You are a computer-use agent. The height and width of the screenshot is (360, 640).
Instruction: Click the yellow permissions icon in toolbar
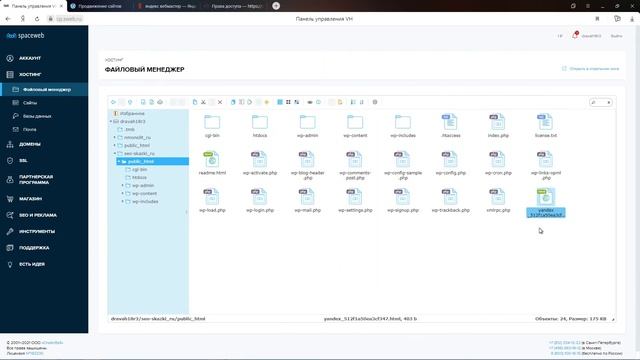267,102
